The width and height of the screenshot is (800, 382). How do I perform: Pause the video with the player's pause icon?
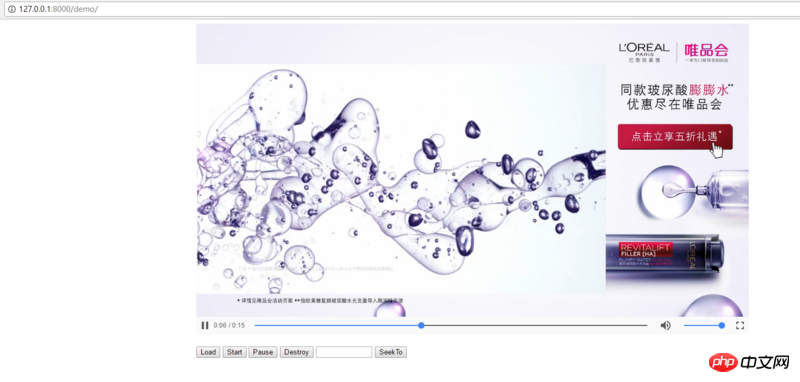coord(205,325)
